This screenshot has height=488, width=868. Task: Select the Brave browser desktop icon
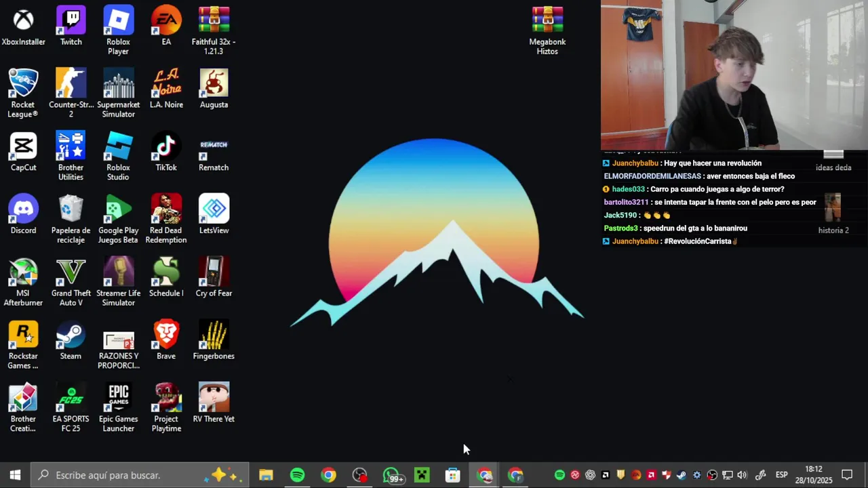[x=166, y=341]
